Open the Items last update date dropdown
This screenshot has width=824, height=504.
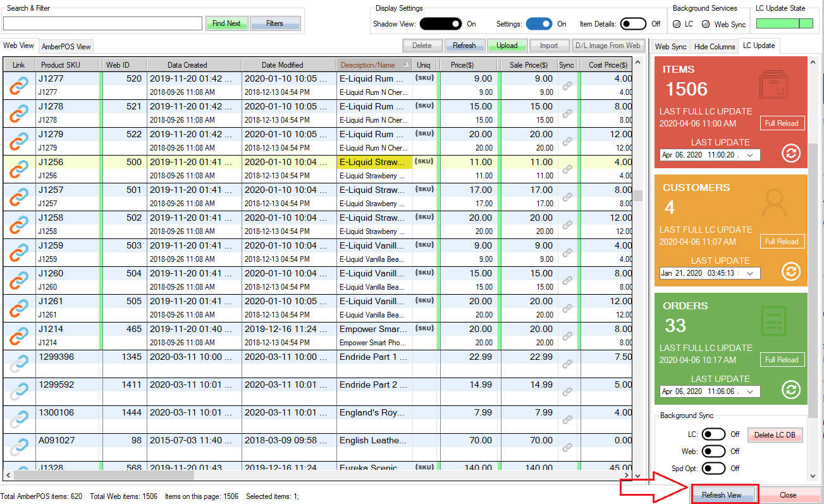click(x=750, y=155)
